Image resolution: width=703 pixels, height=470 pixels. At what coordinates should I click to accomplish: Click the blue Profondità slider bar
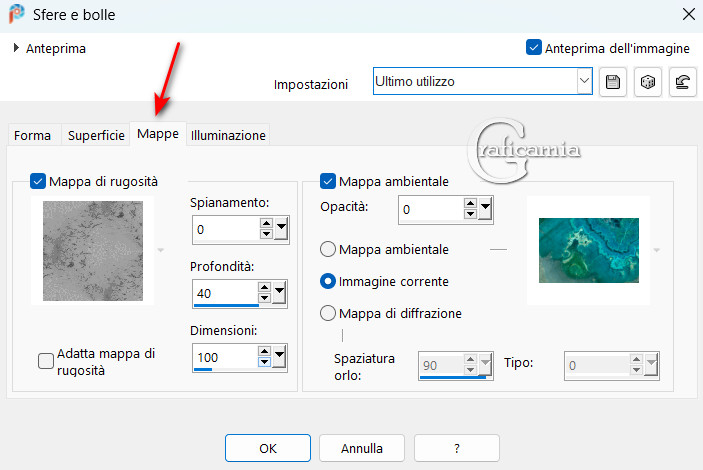coord(226,306)
